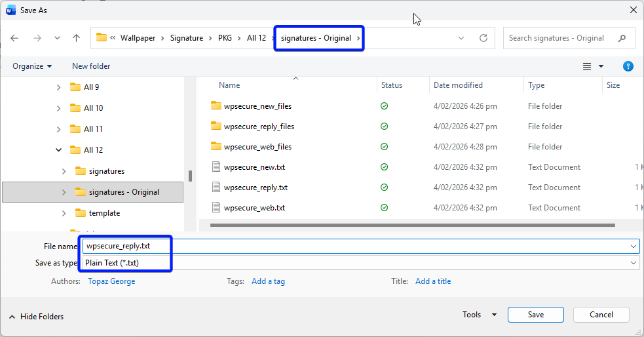This screenshot has width=644, height=337.
Task: Click the Cancel button
Action: pos(601,315)
